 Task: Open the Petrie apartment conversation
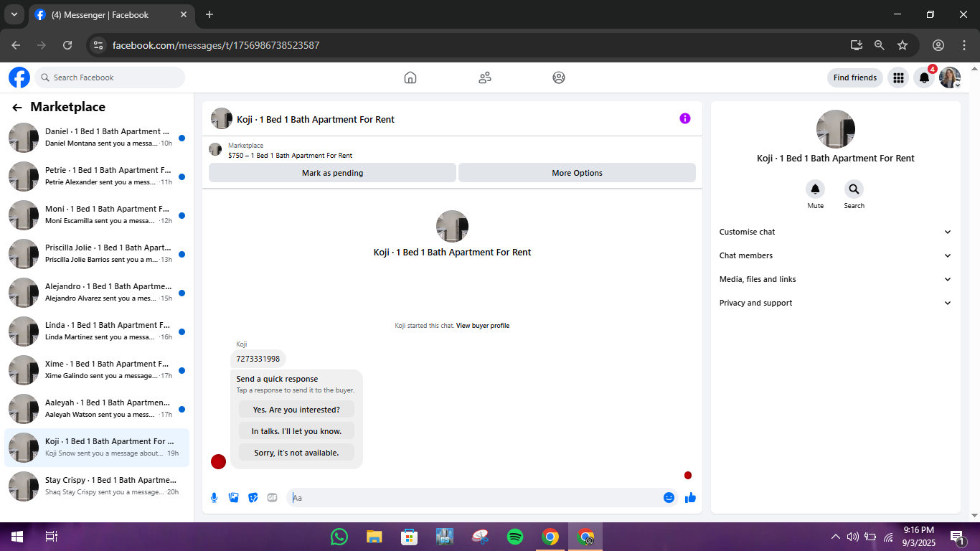[97, 176]
